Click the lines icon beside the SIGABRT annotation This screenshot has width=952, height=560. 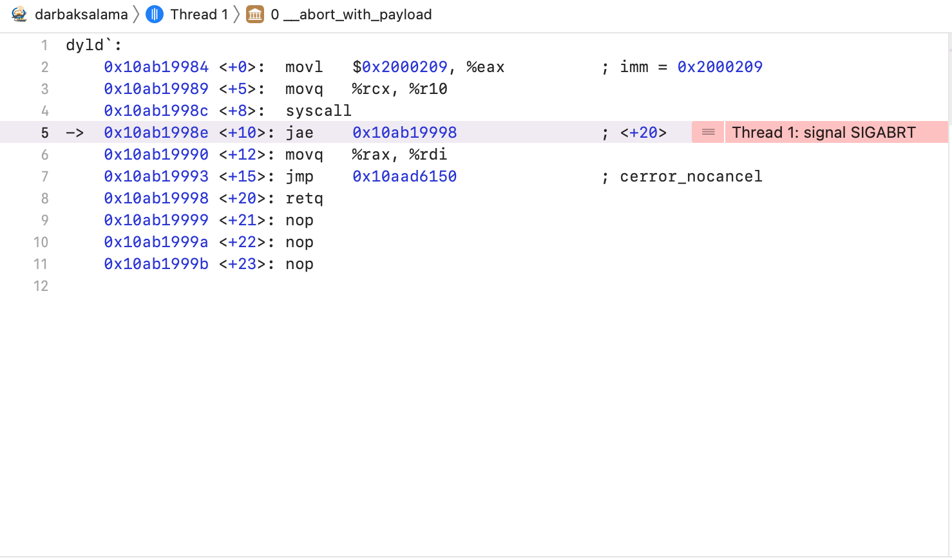[708, 133]
